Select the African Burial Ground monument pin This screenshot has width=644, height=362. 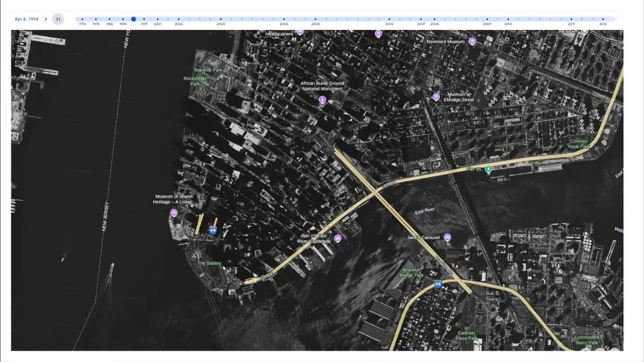click(x=323, y=100)
